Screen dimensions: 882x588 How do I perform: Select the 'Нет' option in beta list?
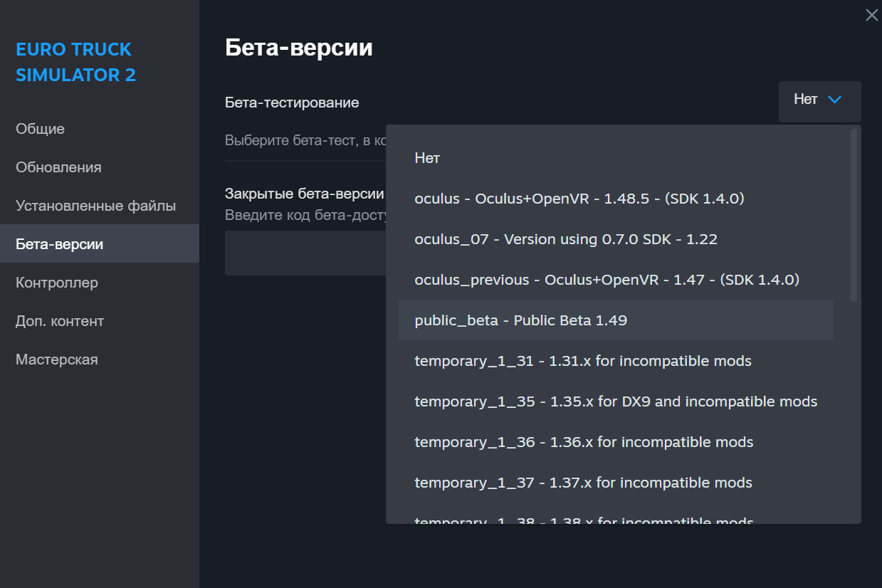tap(427, 158)
